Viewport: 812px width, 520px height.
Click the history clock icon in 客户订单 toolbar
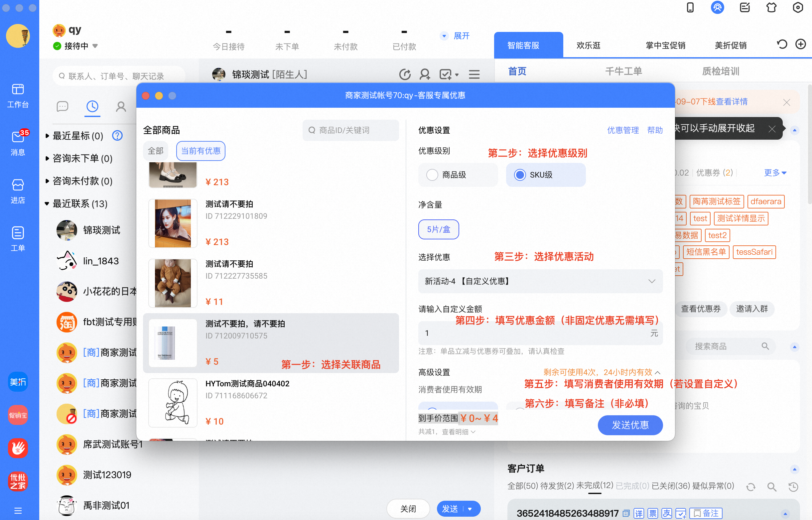[x=793, y=487]
